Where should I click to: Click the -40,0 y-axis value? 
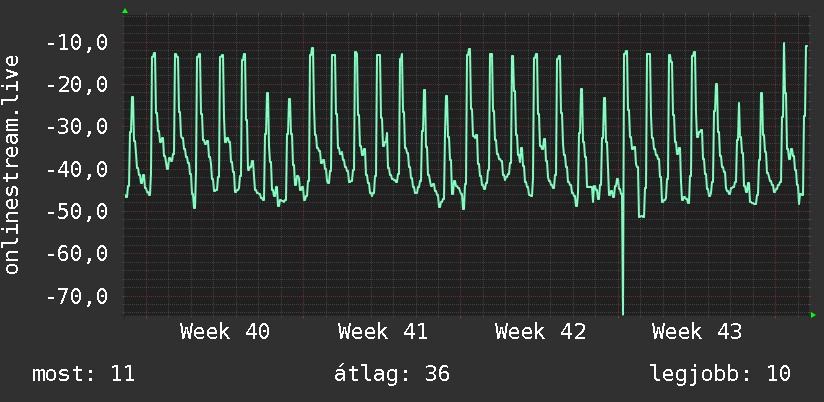[x=77, y=169]
